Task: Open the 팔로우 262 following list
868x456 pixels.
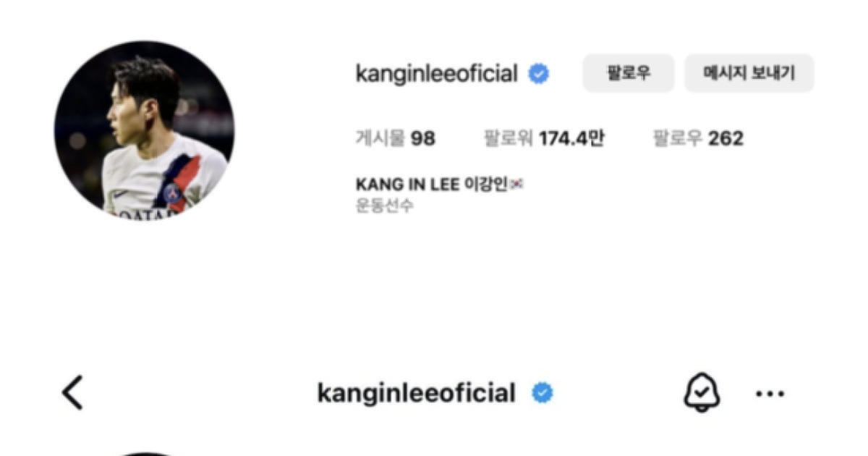Action: point(699,138)
